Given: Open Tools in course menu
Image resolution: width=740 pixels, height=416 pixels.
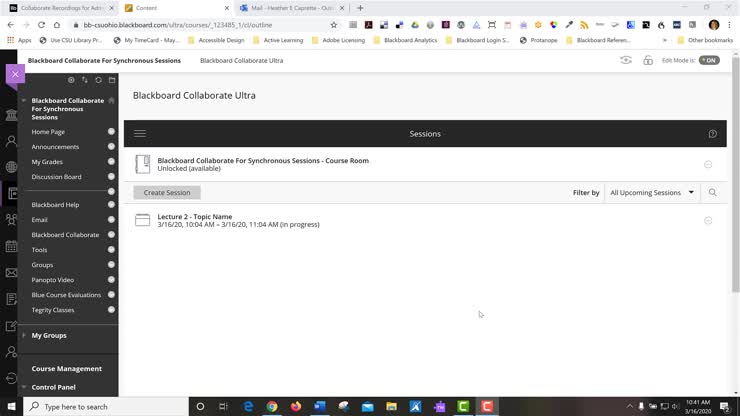Looking at the screenshot, I should click(39, 250).
